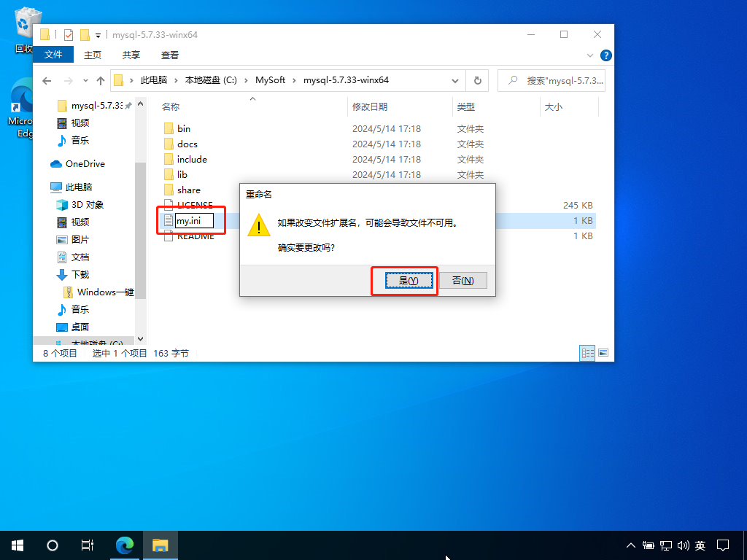Switch to details view icon
This screenshot has width=747, height=560.
(x=587, y=353)
